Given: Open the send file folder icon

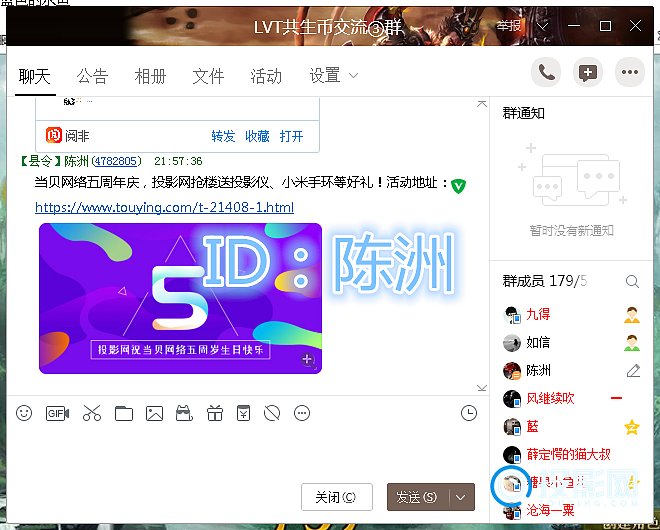Looking at the screenshot, I should 123,413.
